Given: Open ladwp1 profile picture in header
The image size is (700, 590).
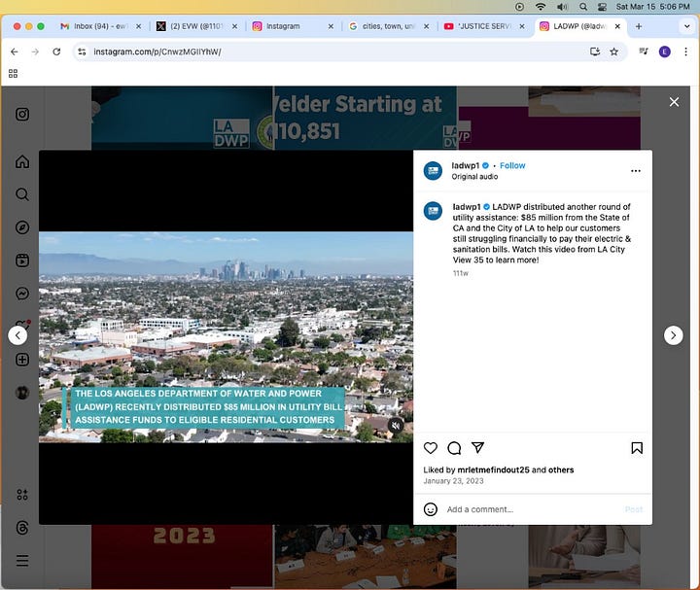Looking at the screenshot, I should pyautogui.click(x=433, y=171).
